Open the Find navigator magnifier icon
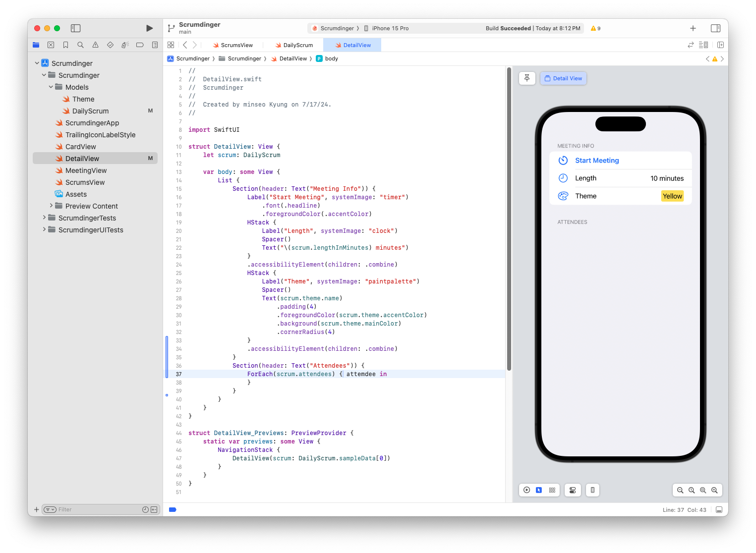The image size is (756, 553). pyautogui.click(x=80, y=45)
